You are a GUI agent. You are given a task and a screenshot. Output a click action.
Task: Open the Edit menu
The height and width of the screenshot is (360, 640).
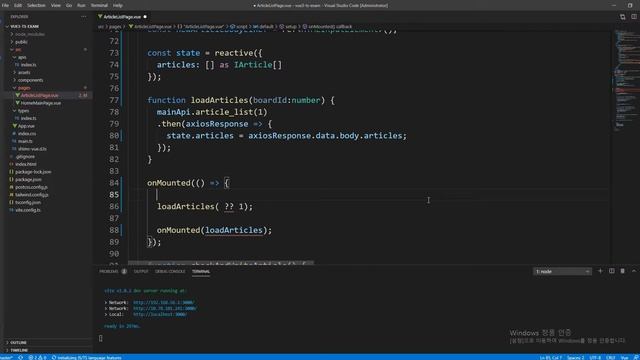tap(18, 5)
